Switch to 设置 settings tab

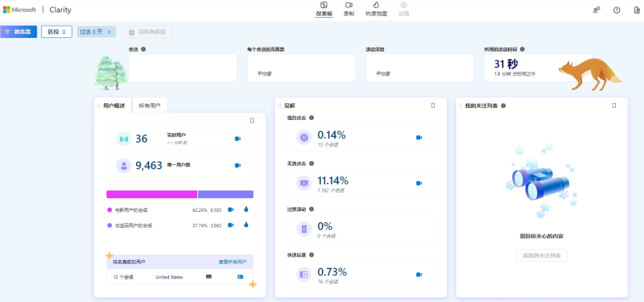(404, 9)
